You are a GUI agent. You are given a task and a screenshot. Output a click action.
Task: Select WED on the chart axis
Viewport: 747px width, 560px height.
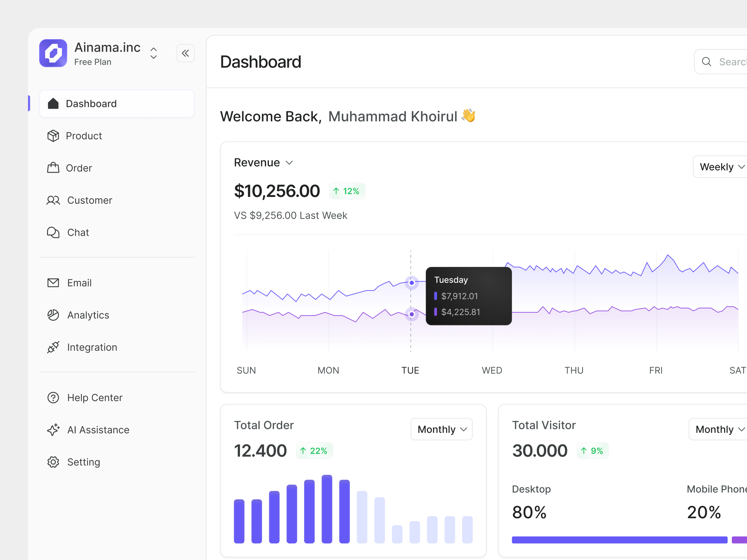[492, 370]
